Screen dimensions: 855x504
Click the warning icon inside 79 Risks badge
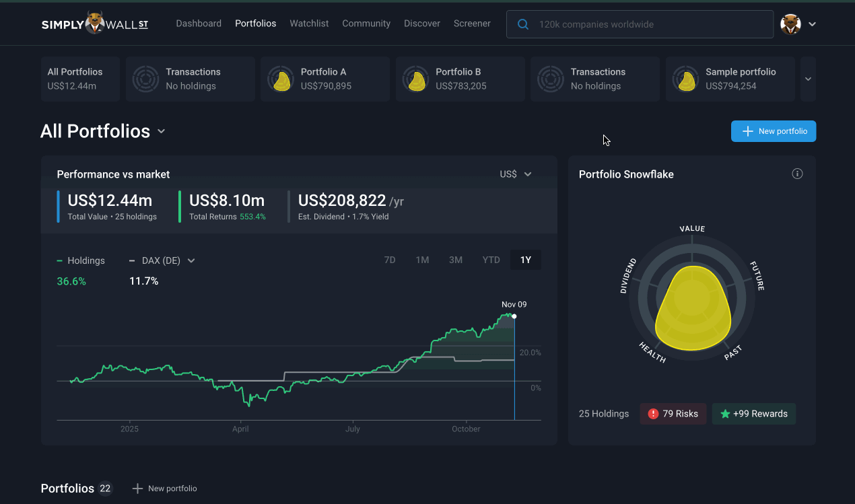click(652, 413)
